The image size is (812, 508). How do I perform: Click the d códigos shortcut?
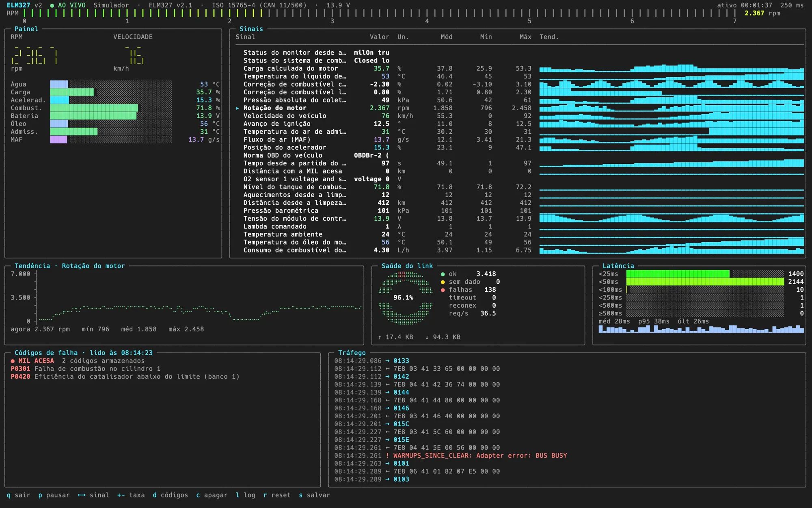(x=171, y=495)
